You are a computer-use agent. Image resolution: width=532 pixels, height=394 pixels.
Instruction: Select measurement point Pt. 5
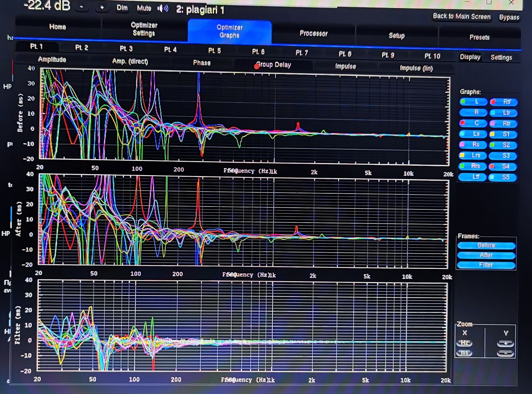click(214, 51)
